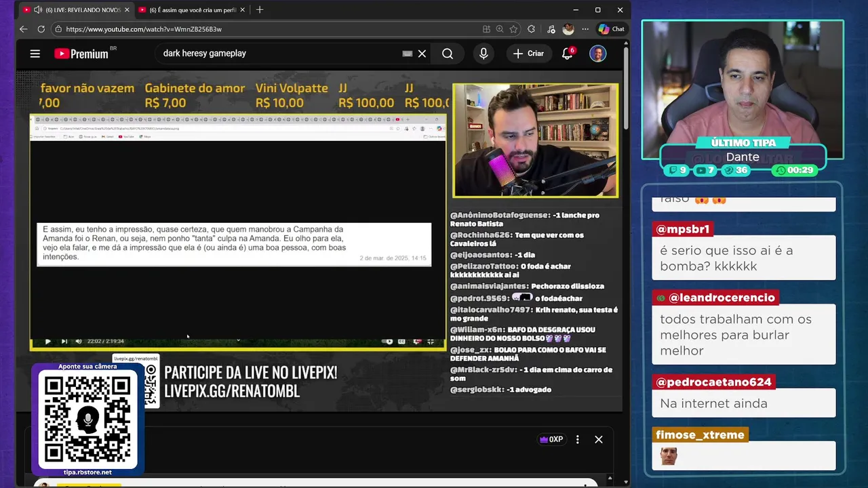Click @leandrocerencio username in overlay chat

click(x=715, y=298)
